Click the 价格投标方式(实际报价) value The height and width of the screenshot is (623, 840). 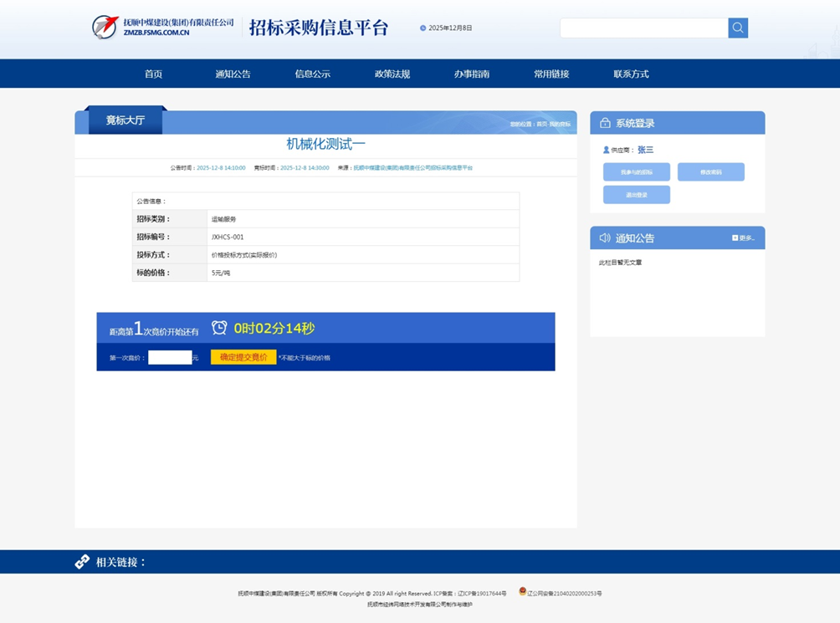click(244, 255)
